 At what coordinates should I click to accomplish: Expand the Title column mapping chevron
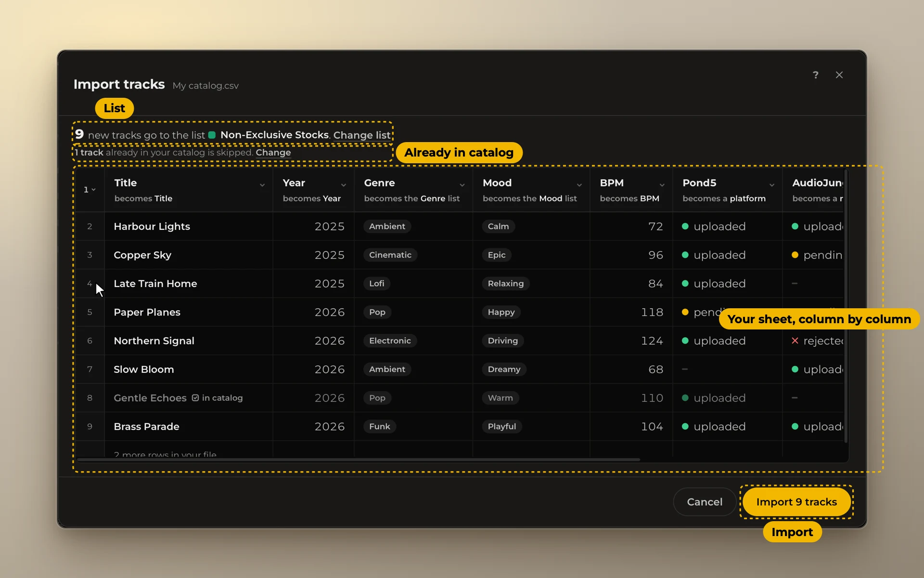click(x=262, y=185)
